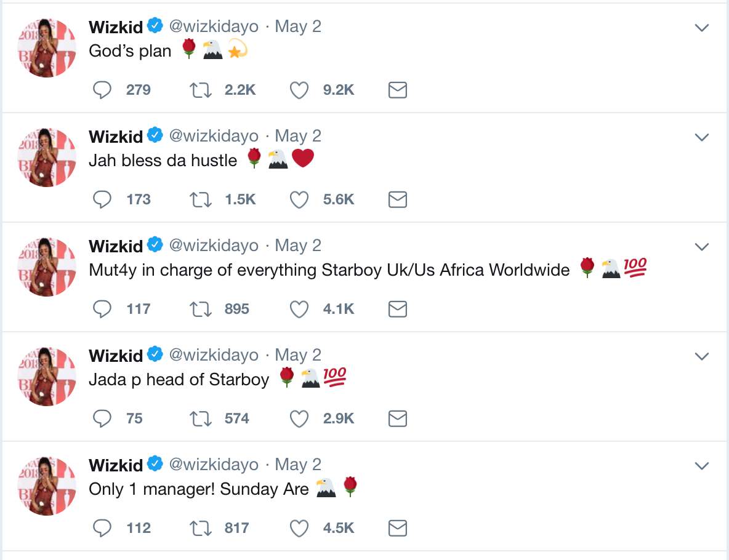Retweet the "Mut4y in charge" tweet
Viewport: 729px width, 560px height.
tap(200, 309)
